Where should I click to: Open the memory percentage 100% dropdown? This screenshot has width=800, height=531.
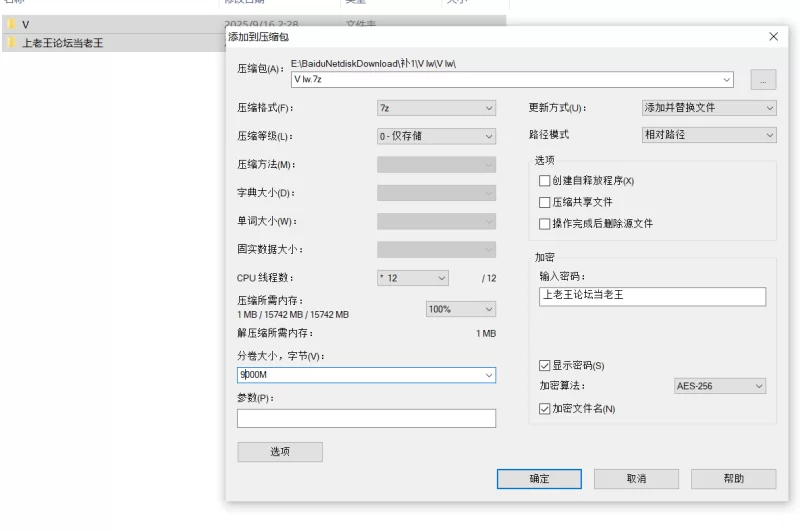tap(461, 309)
